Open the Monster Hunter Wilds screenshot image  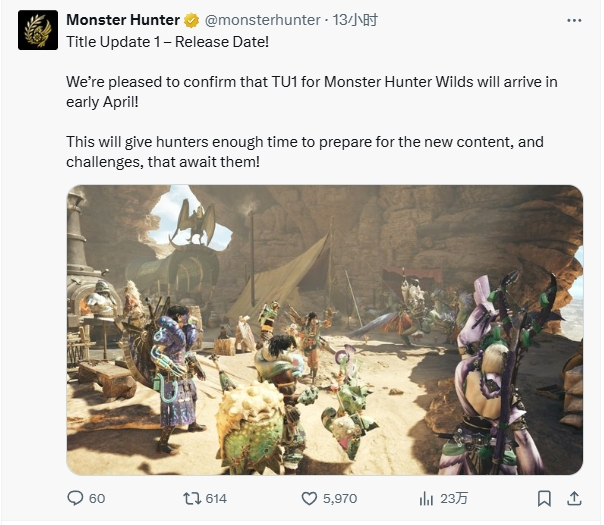[x=325, y=330]
